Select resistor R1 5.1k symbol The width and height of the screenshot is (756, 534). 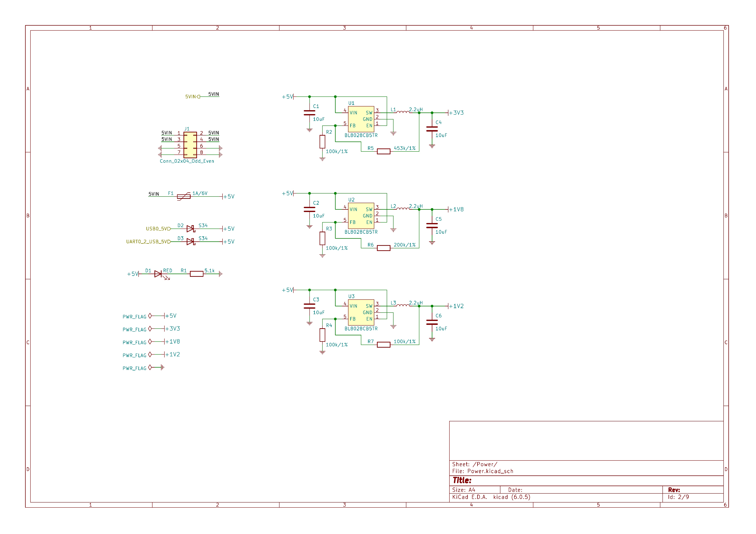[197, 274]
